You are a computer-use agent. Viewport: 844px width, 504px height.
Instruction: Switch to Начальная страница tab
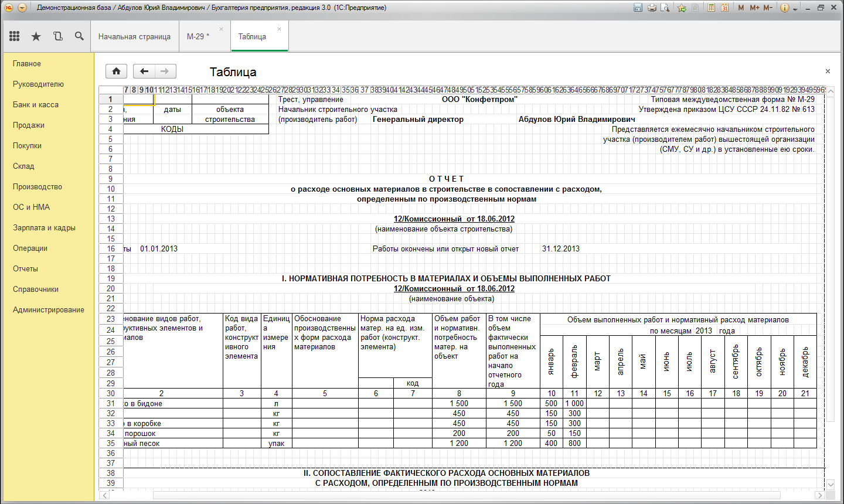pos(134,36)
